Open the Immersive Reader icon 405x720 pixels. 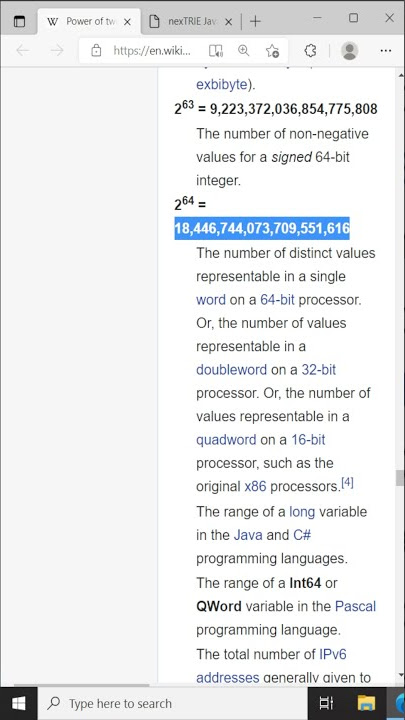coord(215,51)
